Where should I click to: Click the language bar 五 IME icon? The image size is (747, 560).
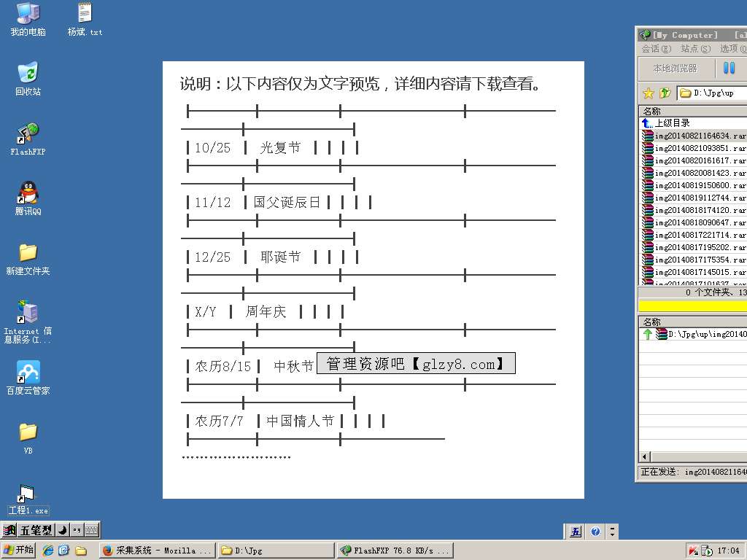point(576,532)
